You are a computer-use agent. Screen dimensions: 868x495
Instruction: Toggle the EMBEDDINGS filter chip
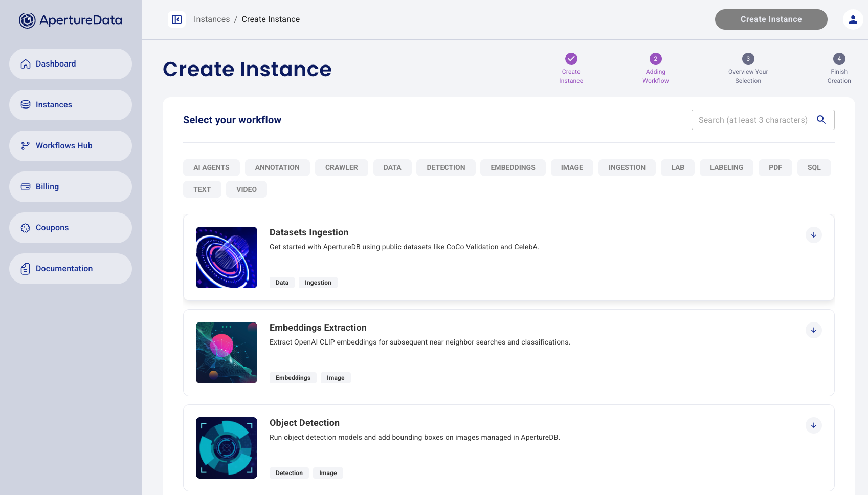[513, 167]
